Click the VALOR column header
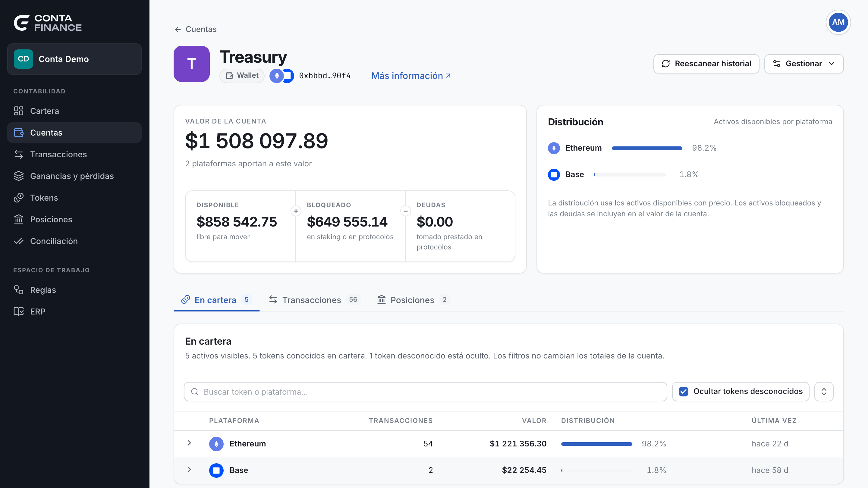868x488 pixels. (x=534, y=420)
